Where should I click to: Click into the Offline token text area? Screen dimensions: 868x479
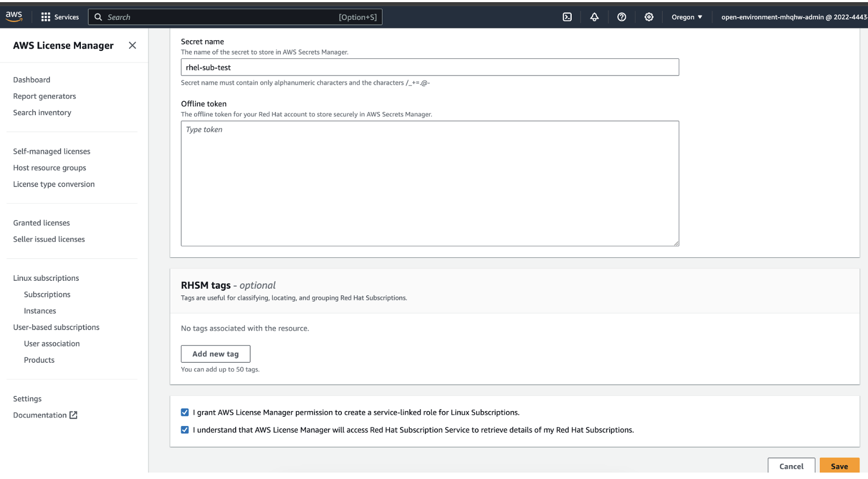pos(430,184)
